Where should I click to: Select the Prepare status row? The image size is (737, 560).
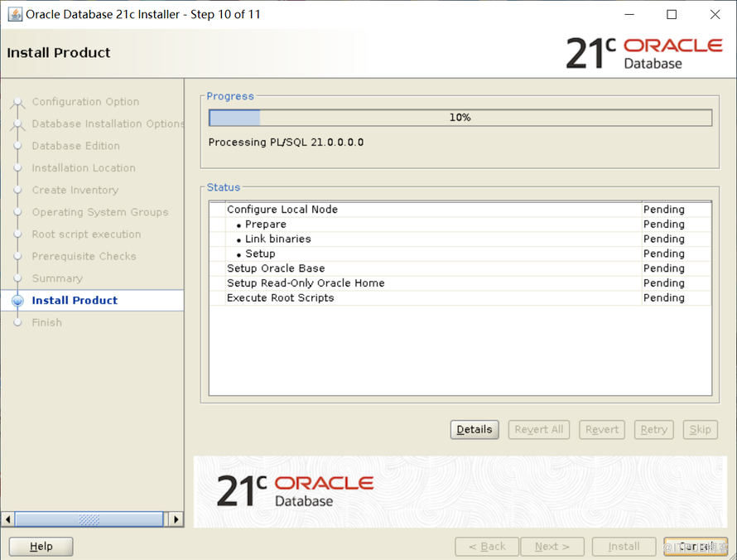pos(460,224)
